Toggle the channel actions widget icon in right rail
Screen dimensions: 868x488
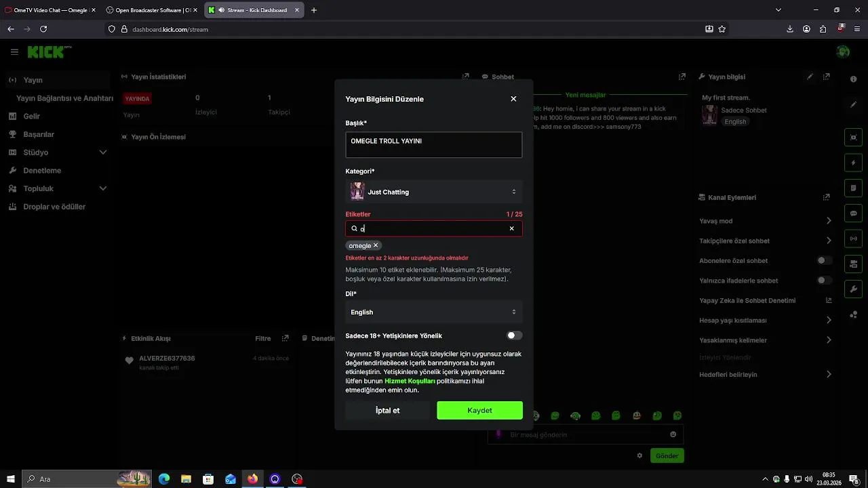853,264
